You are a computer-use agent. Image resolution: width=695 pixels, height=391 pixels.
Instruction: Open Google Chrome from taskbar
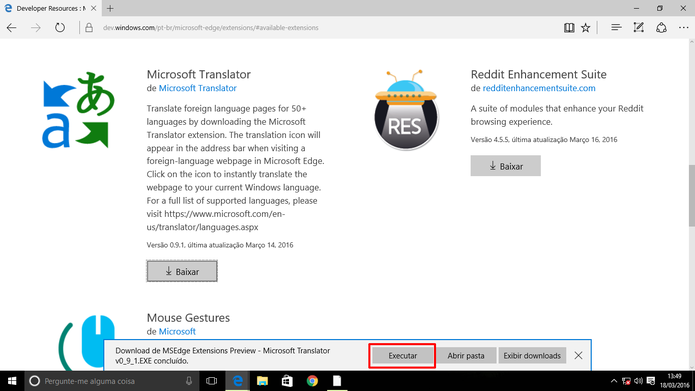point(312,381)
